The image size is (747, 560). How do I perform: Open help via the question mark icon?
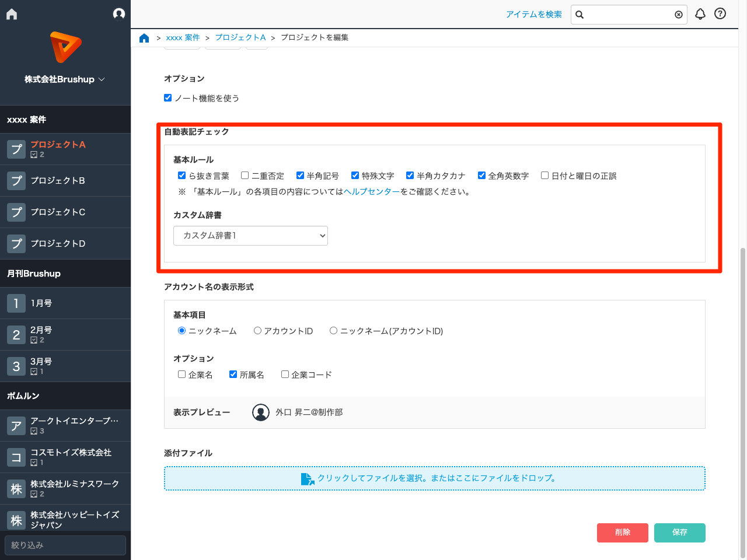pos(720,14)
